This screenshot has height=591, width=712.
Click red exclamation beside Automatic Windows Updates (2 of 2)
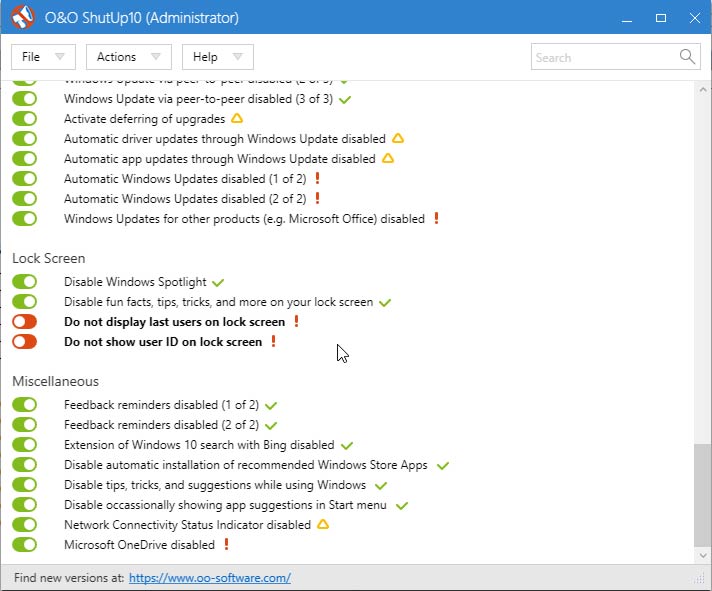coord(317,198)
